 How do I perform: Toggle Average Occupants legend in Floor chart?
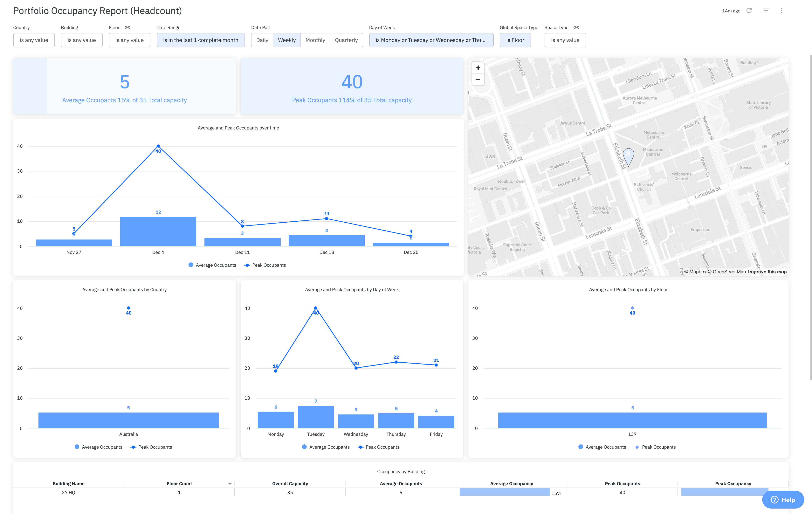602,447
